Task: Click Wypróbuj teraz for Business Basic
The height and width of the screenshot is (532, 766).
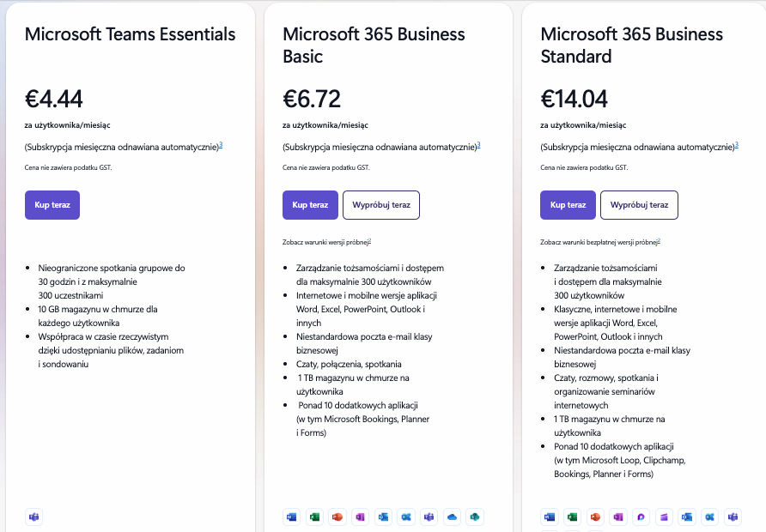Action: pyautogui.click(x=381, y=205)
